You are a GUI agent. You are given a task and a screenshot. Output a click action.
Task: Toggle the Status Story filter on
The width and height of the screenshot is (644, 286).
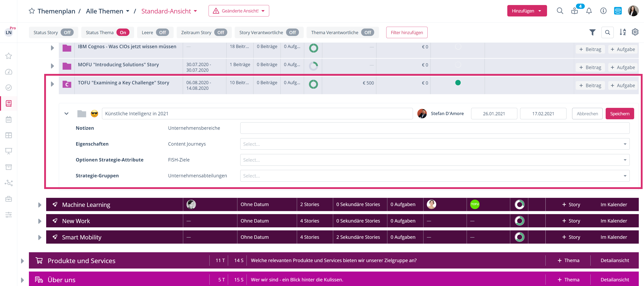[x=67, y=33]
